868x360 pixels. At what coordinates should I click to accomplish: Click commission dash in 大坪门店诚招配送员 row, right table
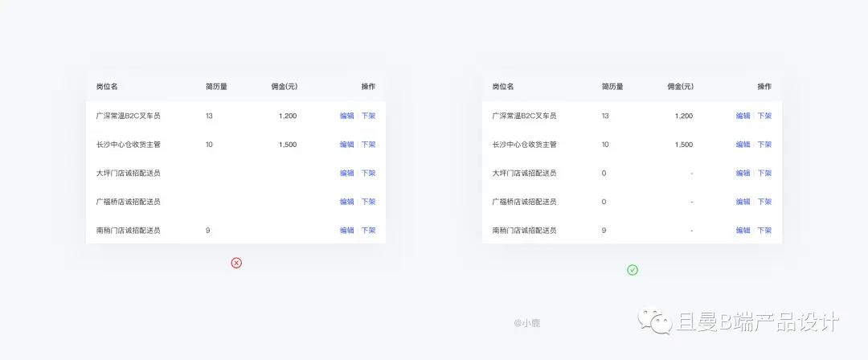tap(691, 174)
